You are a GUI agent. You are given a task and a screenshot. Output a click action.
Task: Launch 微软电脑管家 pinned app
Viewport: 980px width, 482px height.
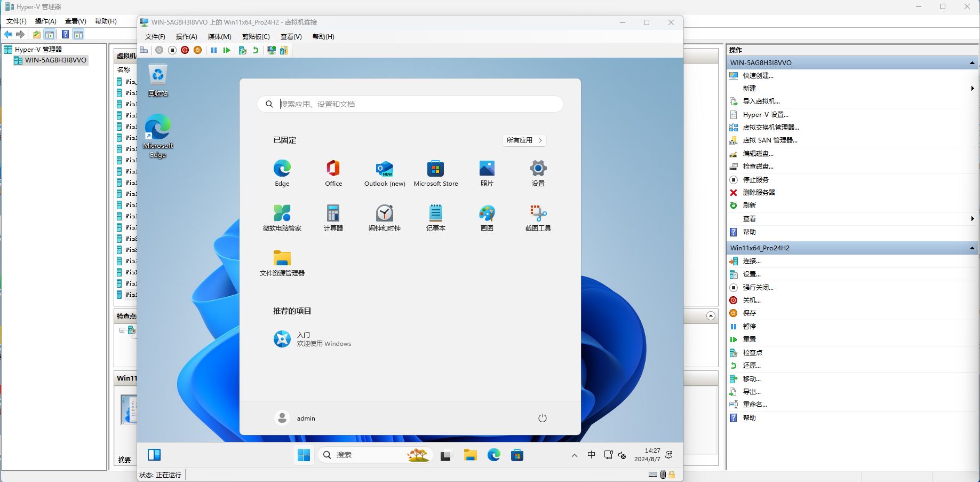point(282,218)
